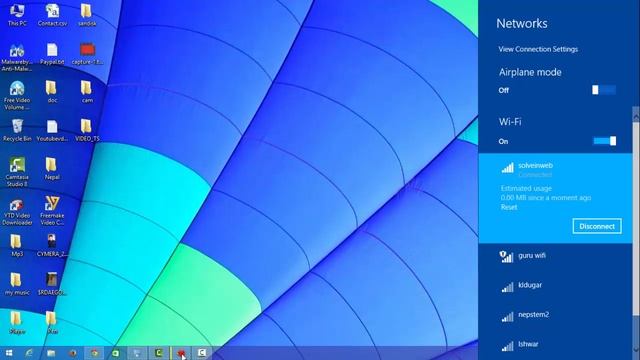
Task: Select the solveinweb connected network
Action: (555, 198)
